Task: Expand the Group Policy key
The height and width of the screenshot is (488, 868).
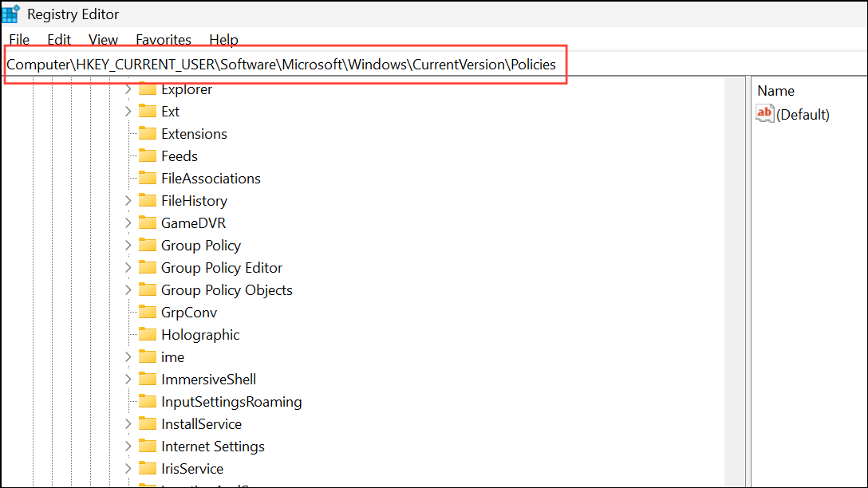Action: click(128, 245)
